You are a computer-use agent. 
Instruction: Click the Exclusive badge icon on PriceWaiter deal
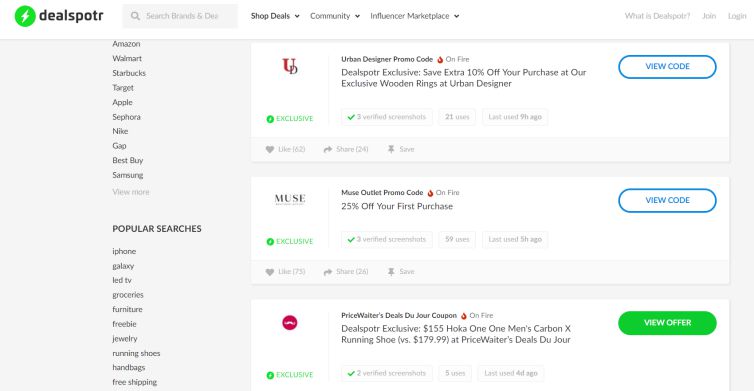270,375
